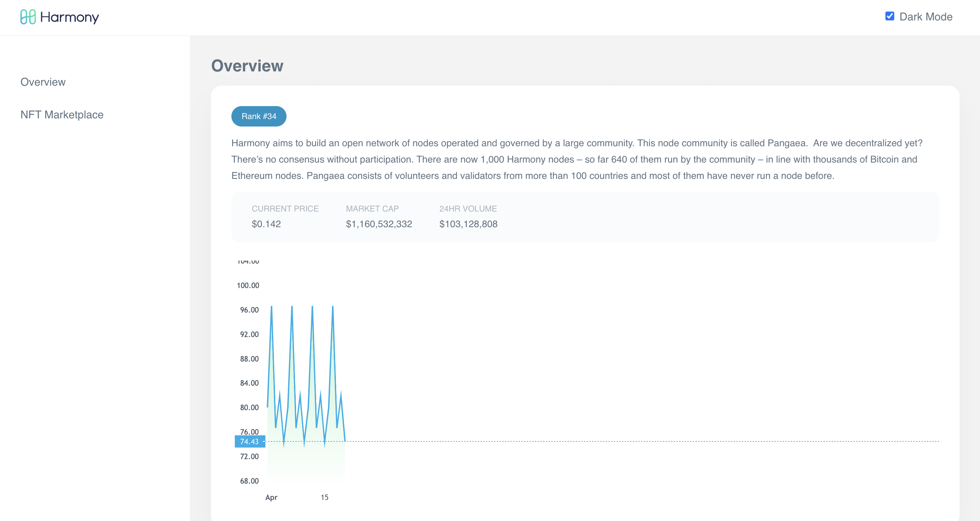Toggle the Dark Mode checkbox
Image resolution: width=980 pixels, height=521 pixels.
pyautogui.click(x=889, y=16)
